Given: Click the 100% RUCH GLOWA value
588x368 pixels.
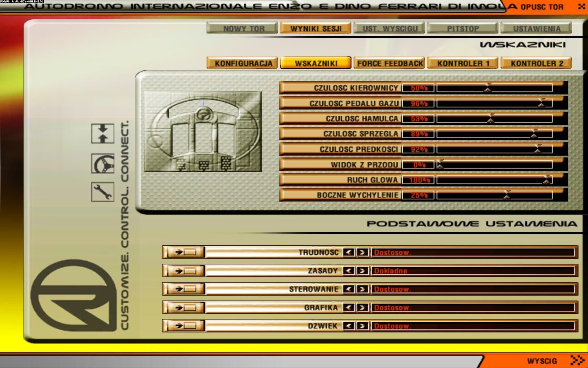Looking at the screenshot, I should tap(419, 180).
